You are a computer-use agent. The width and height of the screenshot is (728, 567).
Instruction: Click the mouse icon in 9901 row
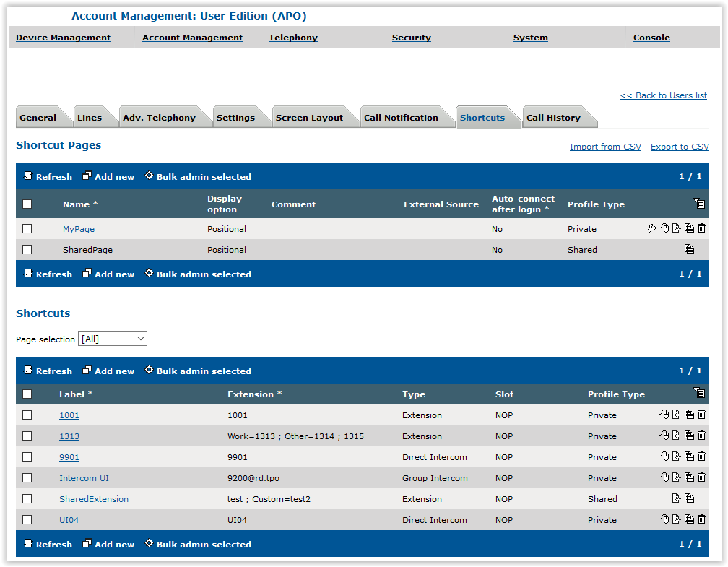coord(664,456)
